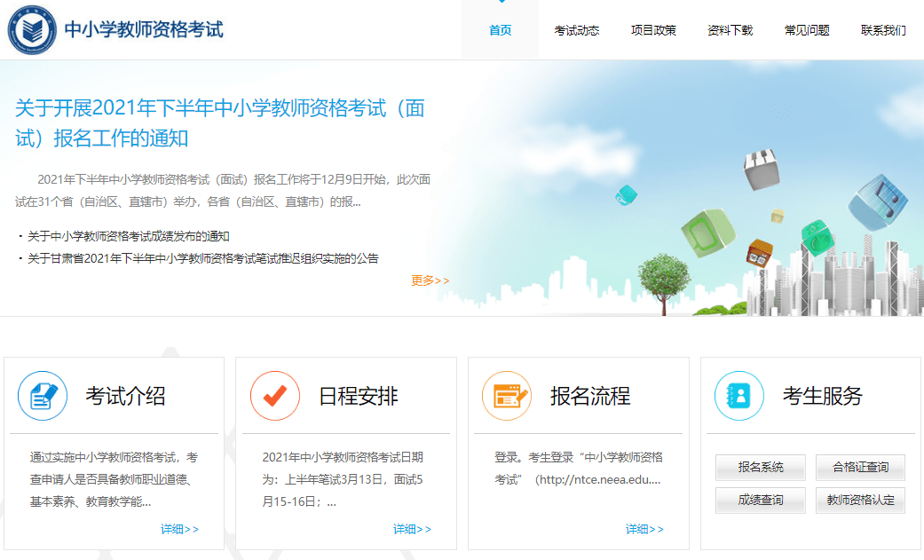Click the 日程安排 card heading

tap(359, 396)
